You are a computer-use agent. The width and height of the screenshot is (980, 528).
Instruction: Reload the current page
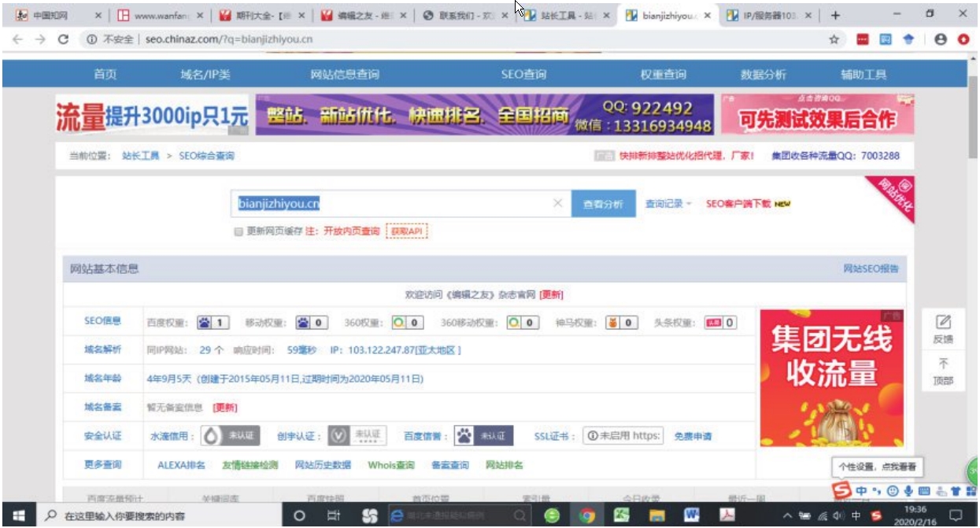point(64,39)
